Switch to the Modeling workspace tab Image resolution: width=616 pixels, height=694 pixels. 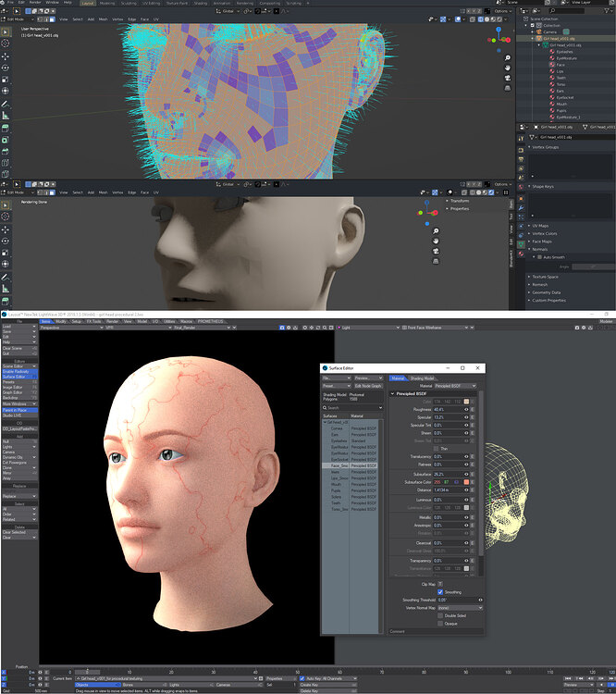(x=107, y=3)
